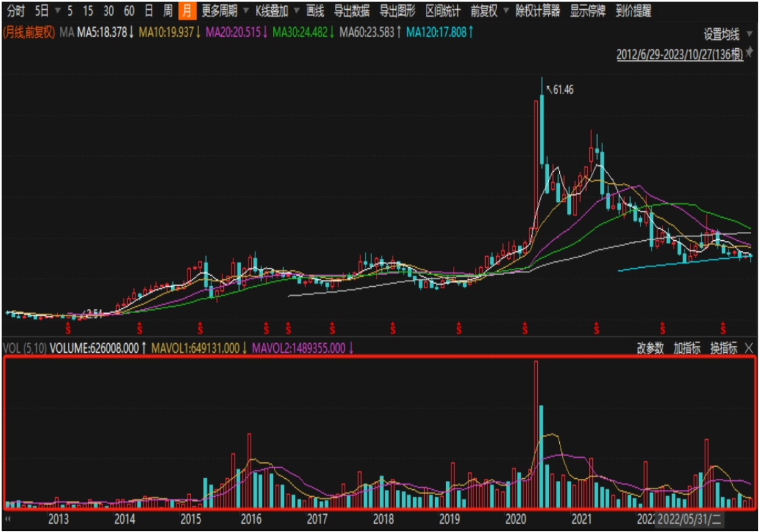Click the tall red 2020 surge candlestick
759x532 pixels.
coord(536,164)
